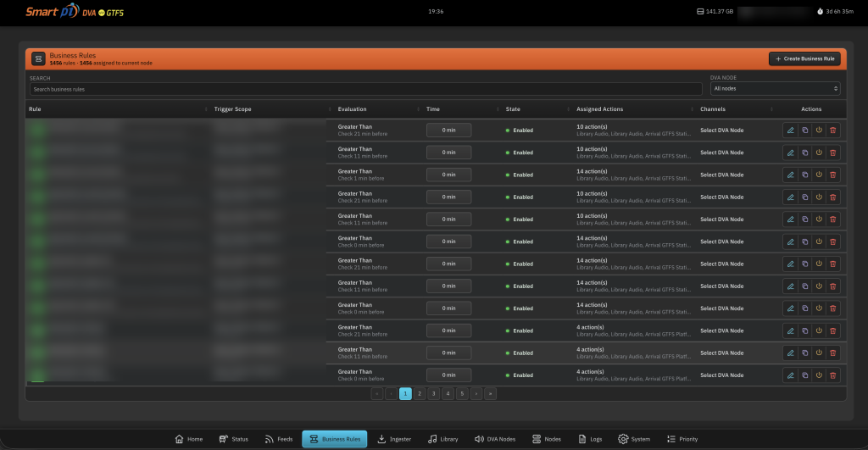Go to the Home tab
The height and width of the screenshot is (450, 868).
coord(189,439)
